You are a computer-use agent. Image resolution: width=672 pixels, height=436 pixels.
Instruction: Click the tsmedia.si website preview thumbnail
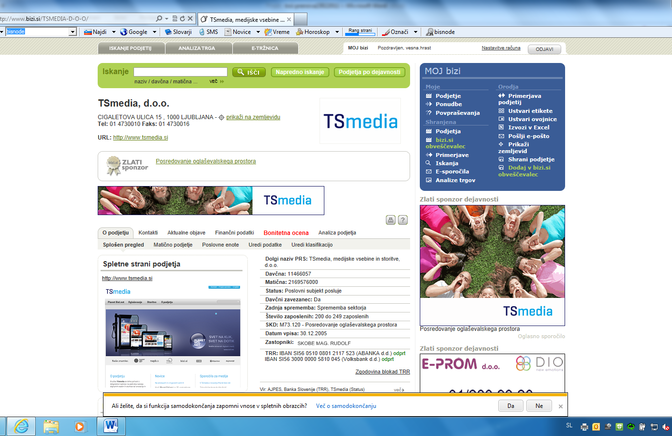(173, 337)
